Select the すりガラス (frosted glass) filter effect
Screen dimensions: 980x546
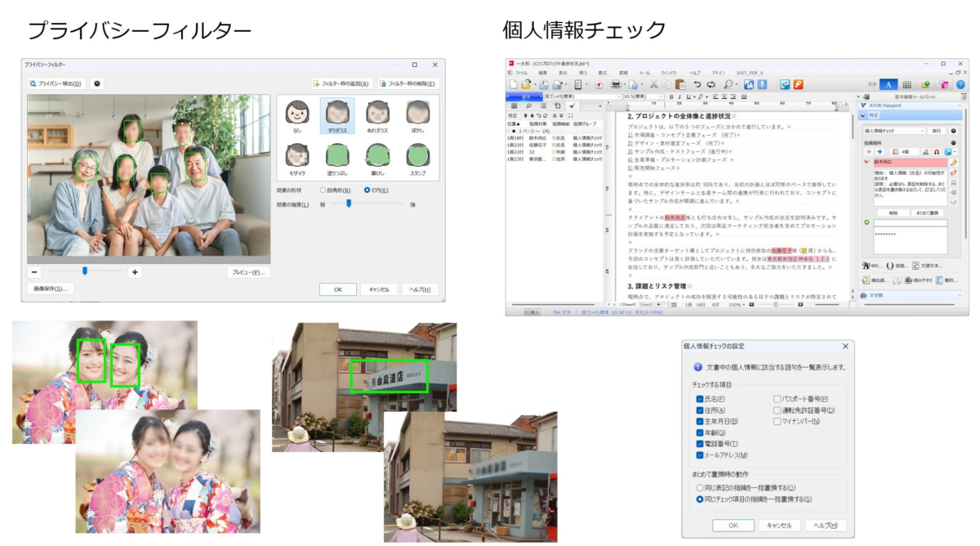pyautogui.click(x=336, y=114)
